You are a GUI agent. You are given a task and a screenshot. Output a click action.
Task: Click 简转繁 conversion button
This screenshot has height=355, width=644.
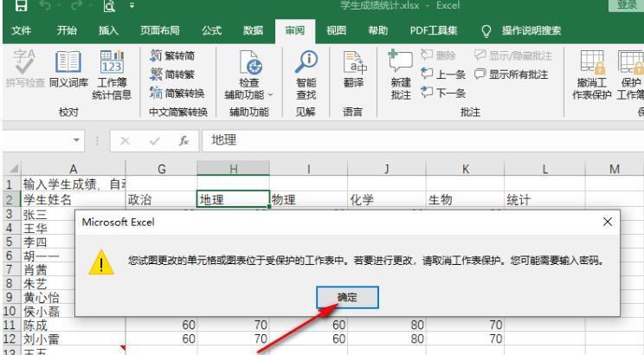coord(172,74)
